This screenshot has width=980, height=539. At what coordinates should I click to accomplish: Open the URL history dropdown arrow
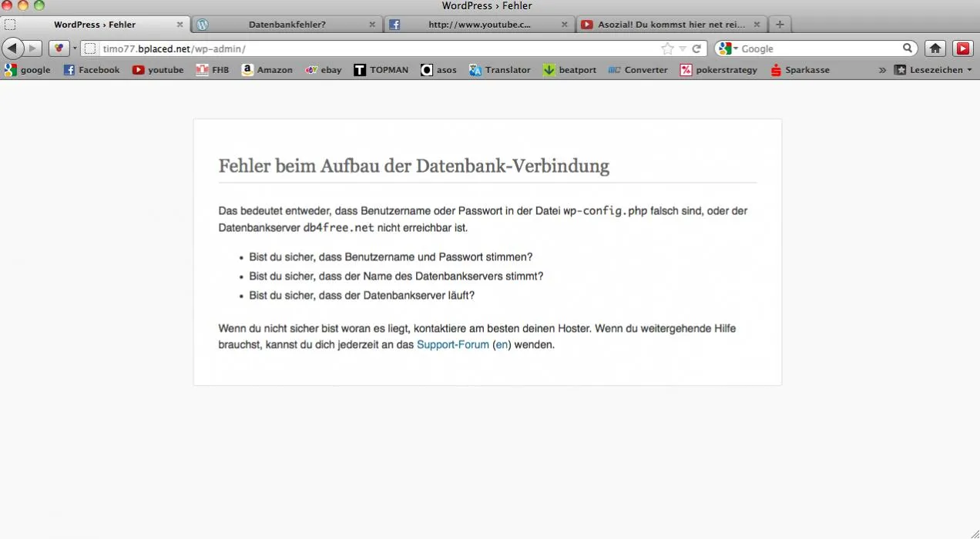683,49
